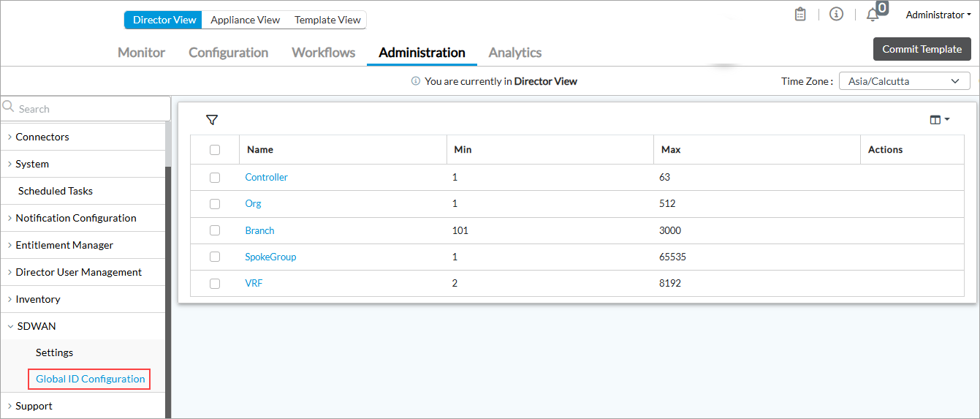Click the Controller Max value 63
This screenshot has height=419, width=980.
pos(664,177)
